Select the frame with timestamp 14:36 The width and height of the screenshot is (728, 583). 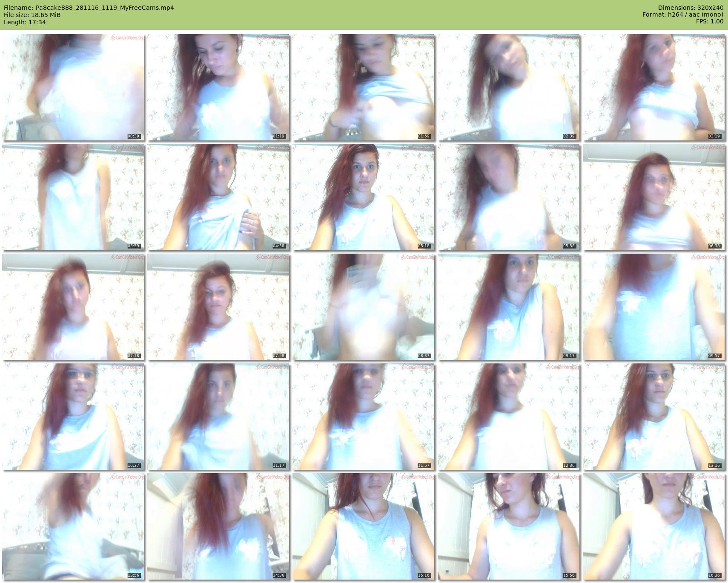click(218, 526)
